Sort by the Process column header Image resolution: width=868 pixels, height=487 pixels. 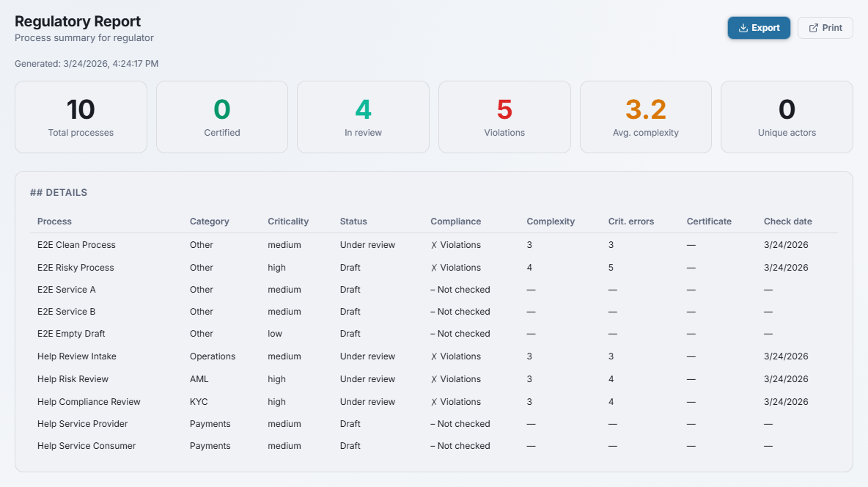point(54,221)
